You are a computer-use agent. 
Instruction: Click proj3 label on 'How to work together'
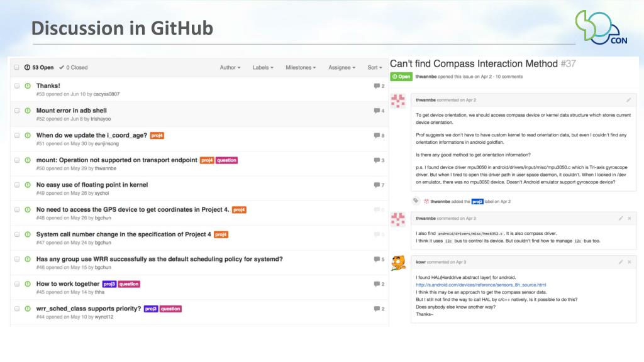coord(109,284)
